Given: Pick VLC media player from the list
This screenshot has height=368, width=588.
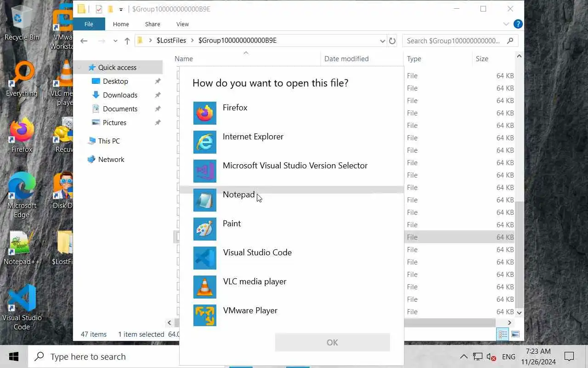Looking at the screenshot, I should [291, 287].
